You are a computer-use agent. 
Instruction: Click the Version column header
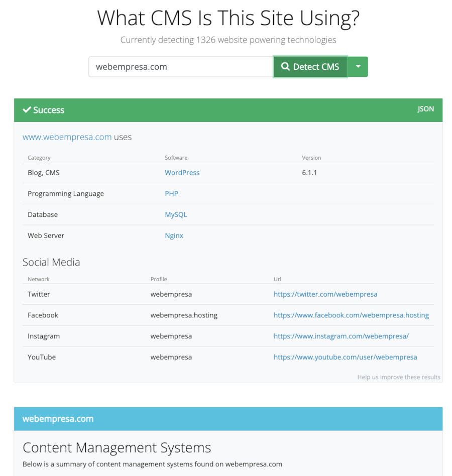pyautogui.click(x=311, y=158)
